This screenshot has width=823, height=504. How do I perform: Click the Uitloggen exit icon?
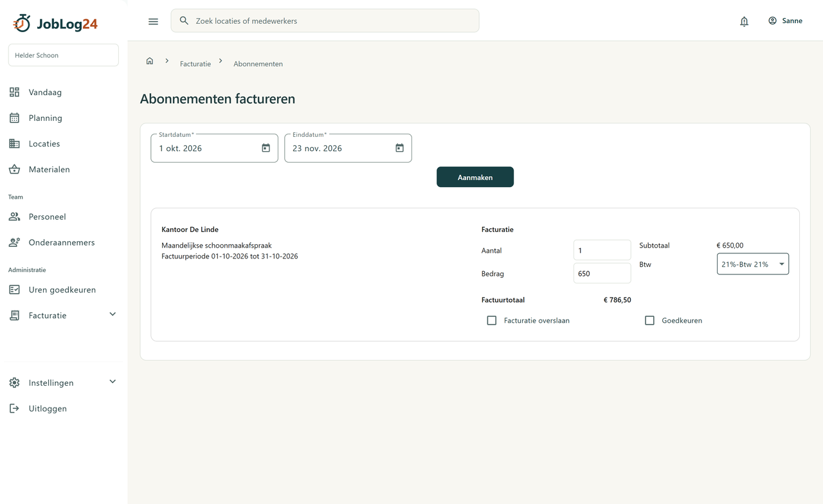[14, 408]
